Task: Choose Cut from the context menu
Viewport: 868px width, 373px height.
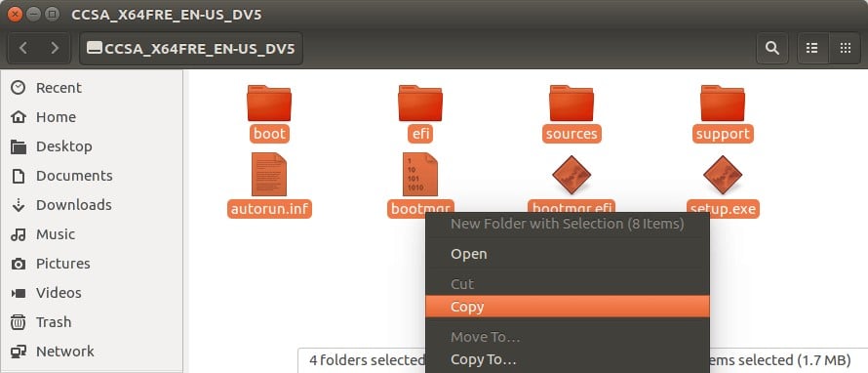Action: 568,284
